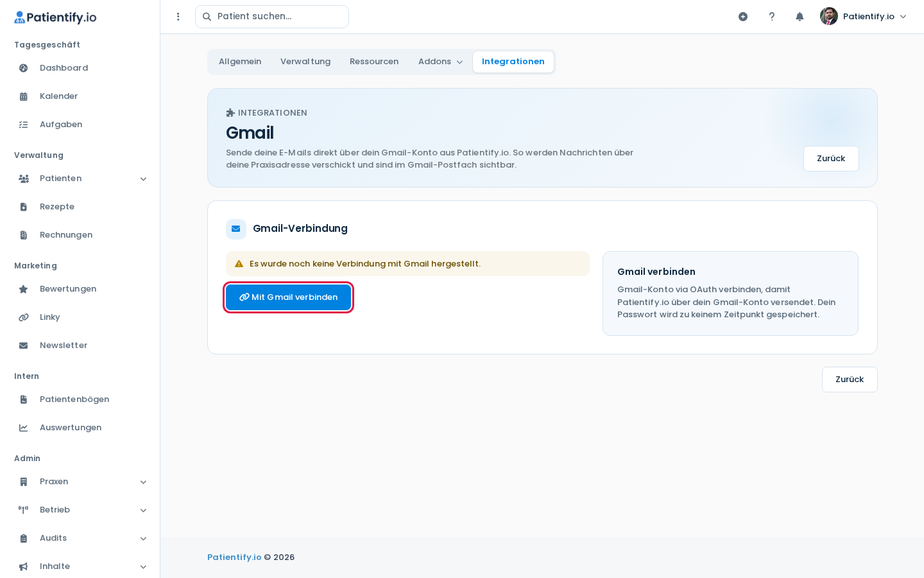The width and height of the screenshot is (924, 578).
Task: Expand the Inhalte sidebar submenu
Action: tap(144, 566)
